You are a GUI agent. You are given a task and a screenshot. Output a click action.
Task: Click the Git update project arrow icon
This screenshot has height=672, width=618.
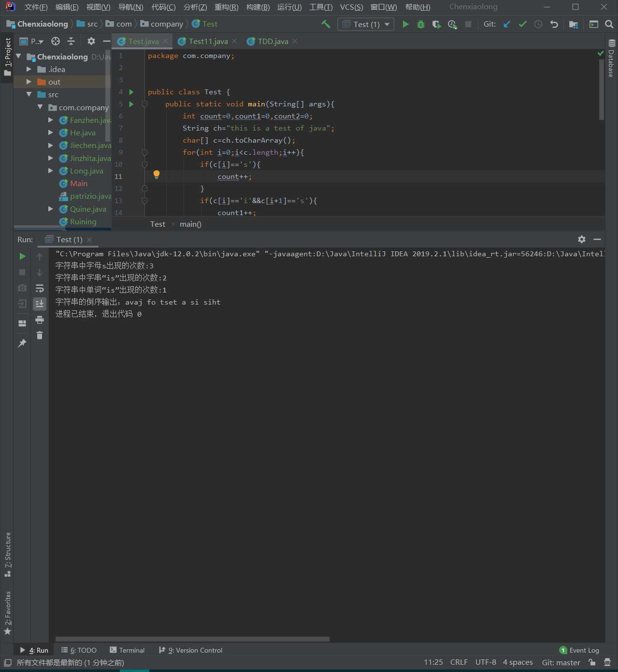point(507,24)
